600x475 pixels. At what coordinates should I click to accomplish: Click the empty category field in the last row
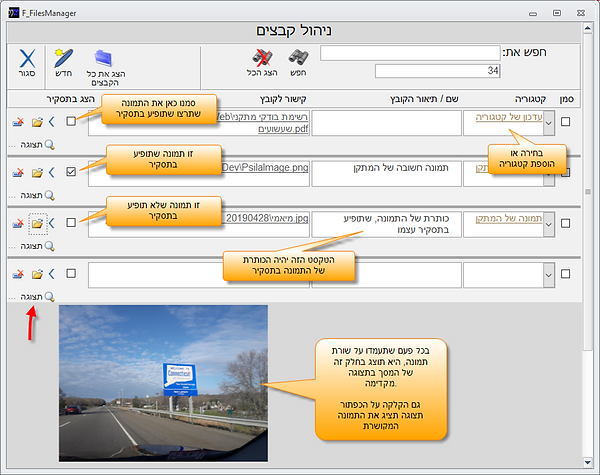pos(503,275)
